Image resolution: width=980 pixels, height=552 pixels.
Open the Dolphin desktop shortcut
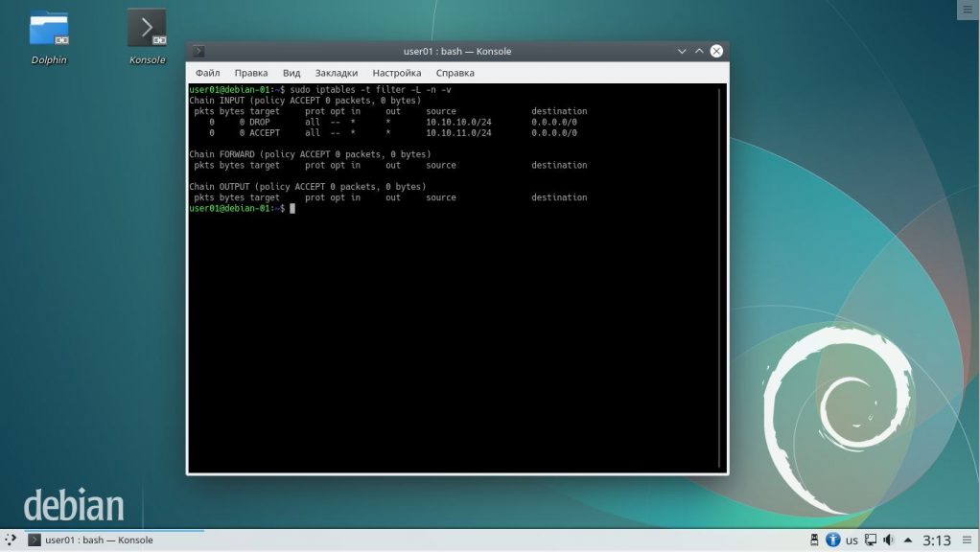click(x=49, y=37)
